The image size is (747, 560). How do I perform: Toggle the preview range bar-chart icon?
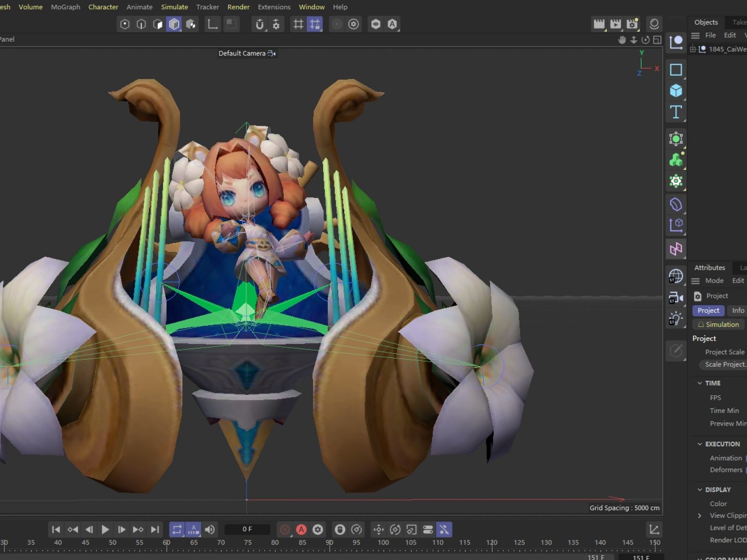tap(193, 530)
